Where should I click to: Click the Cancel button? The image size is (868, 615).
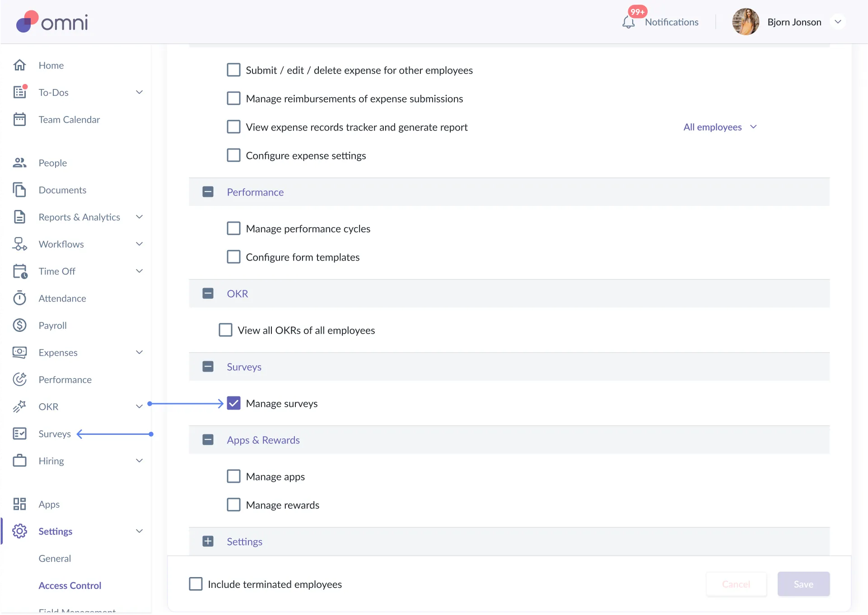[736, 584]
